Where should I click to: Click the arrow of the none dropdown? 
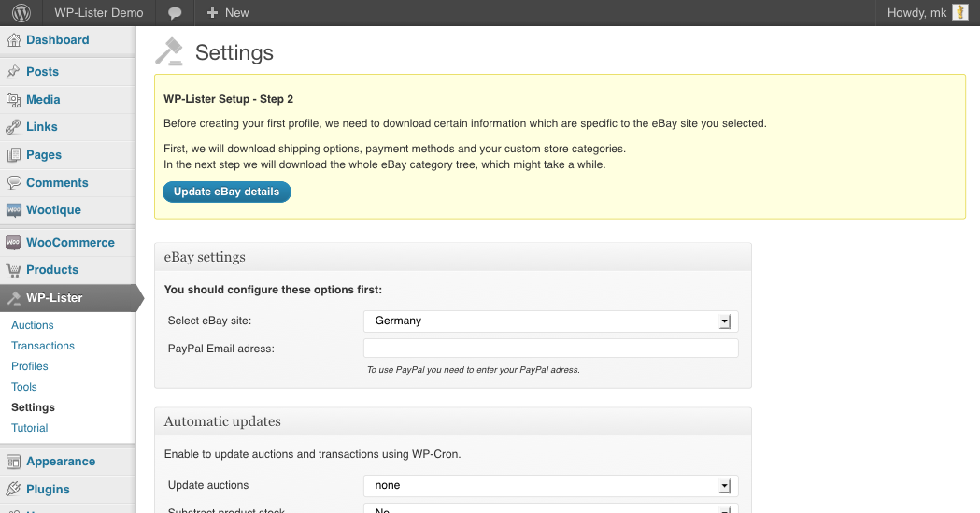pos(724,486)
